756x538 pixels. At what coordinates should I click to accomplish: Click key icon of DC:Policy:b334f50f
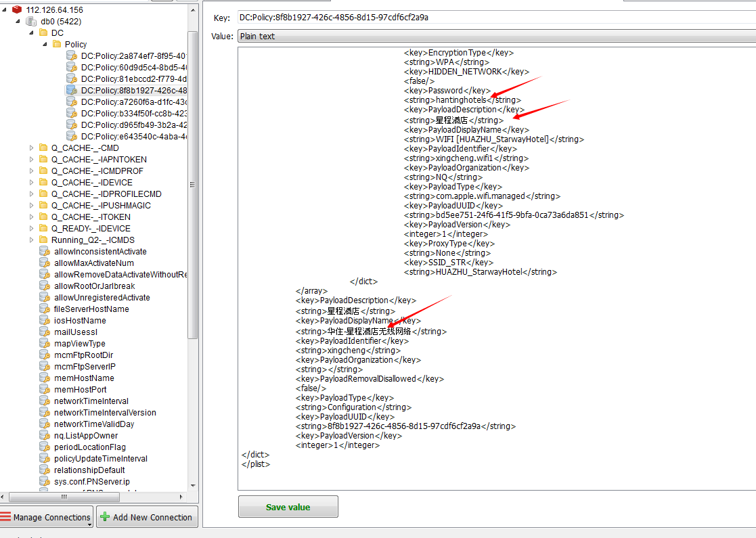click(71, 113)
